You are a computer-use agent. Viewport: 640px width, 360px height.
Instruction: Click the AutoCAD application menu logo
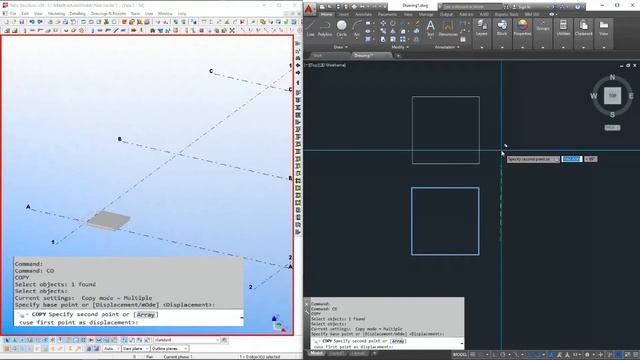coord(309,9)
